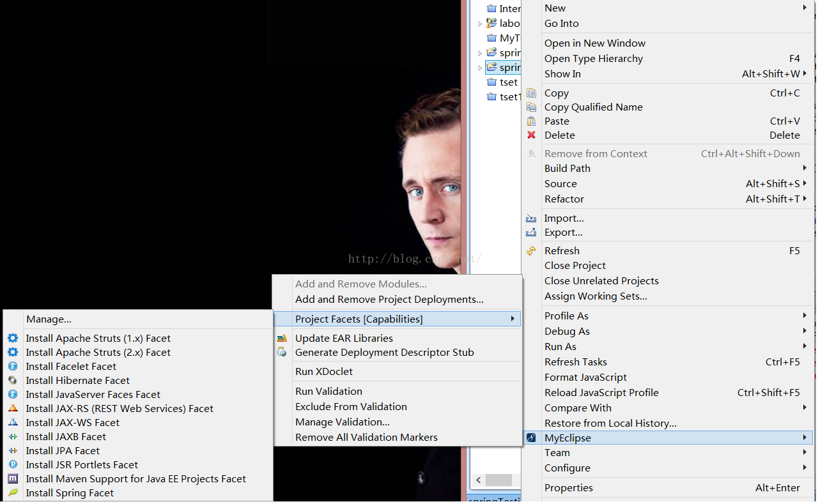818x504 pixels.
Task: Click the Install JAX-WS Facet icon
Action: click(x=13, y=423)
